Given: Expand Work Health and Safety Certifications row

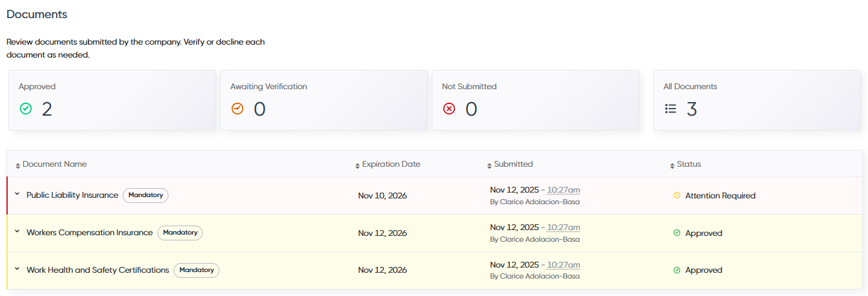Looking at the screenshot, I should click(x=17, y=270).
